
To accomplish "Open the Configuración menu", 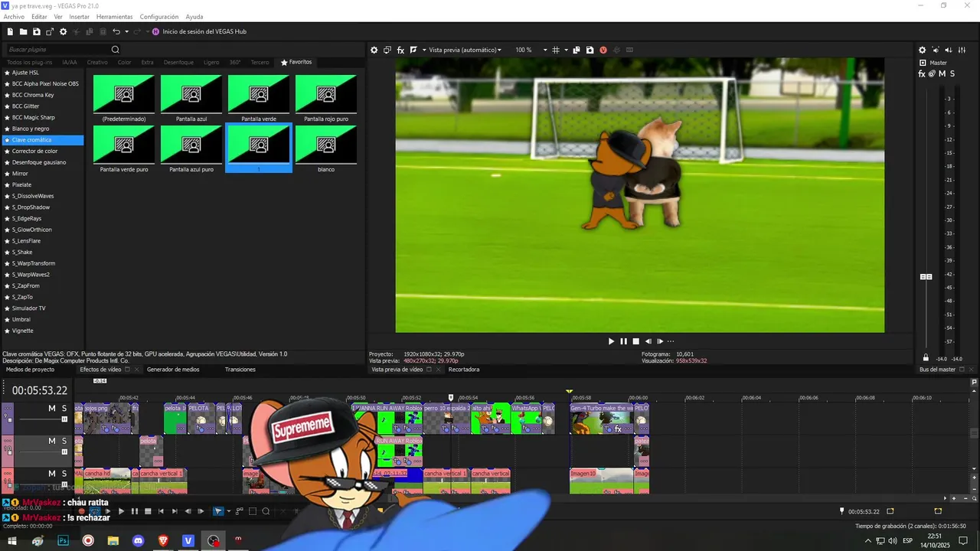I will (159, 17).
